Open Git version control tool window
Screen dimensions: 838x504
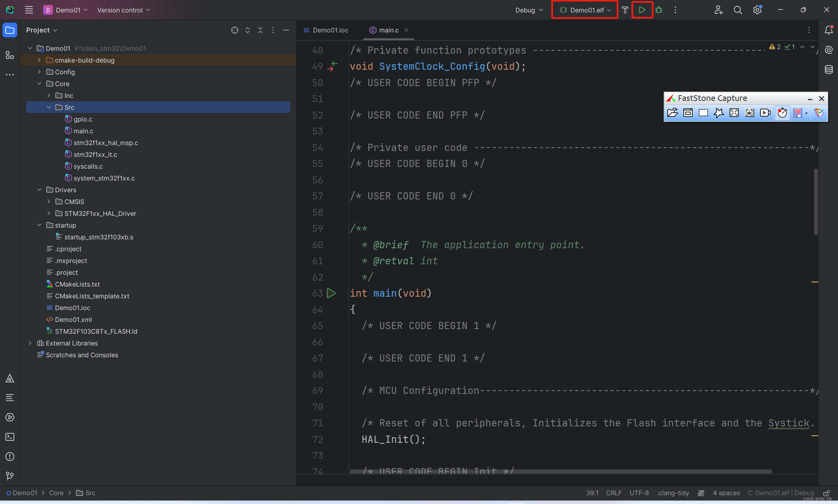click(10, 476)
